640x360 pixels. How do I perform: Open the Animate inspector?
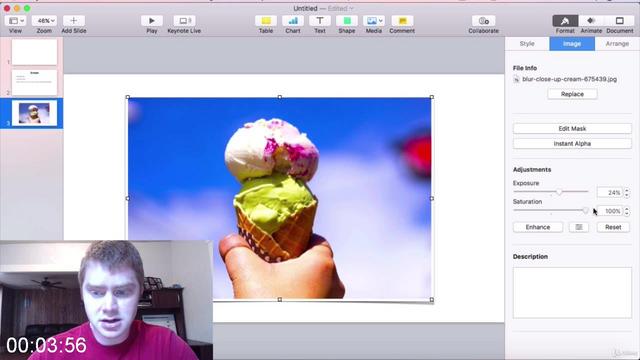click(591, 21)
